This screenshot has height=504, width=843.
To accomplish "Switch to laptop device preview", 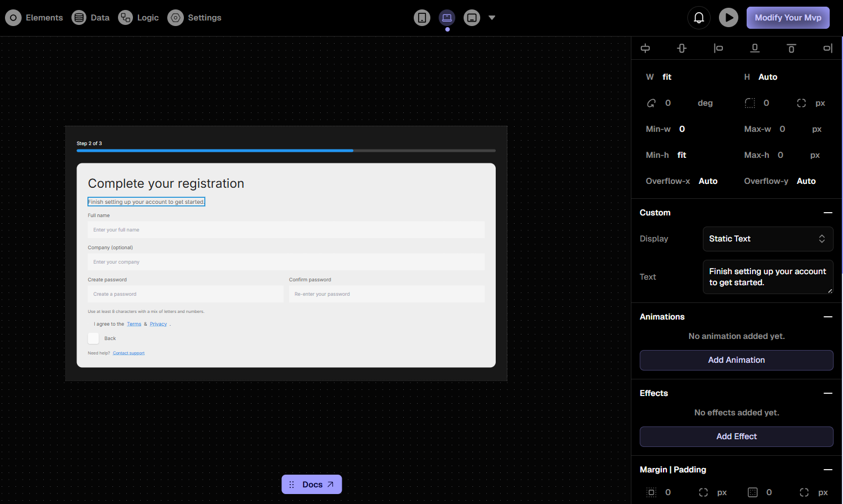I will point(447,18).
